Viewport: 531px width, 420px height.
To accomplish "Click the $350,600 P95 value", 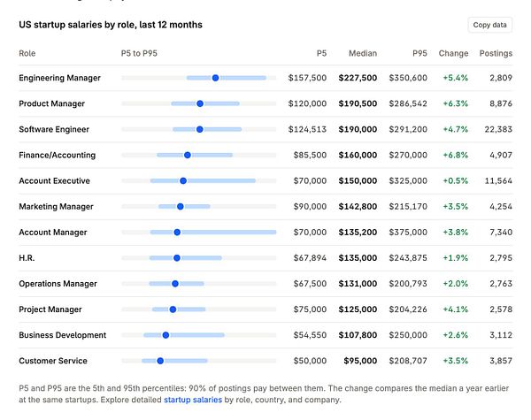I will (408, 78).
